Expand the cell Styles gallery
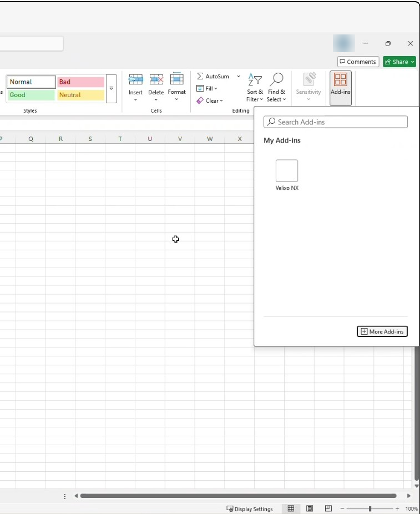The width and height of the screenshot is (420, 514). pyautogui.click(x=112, y=88)
